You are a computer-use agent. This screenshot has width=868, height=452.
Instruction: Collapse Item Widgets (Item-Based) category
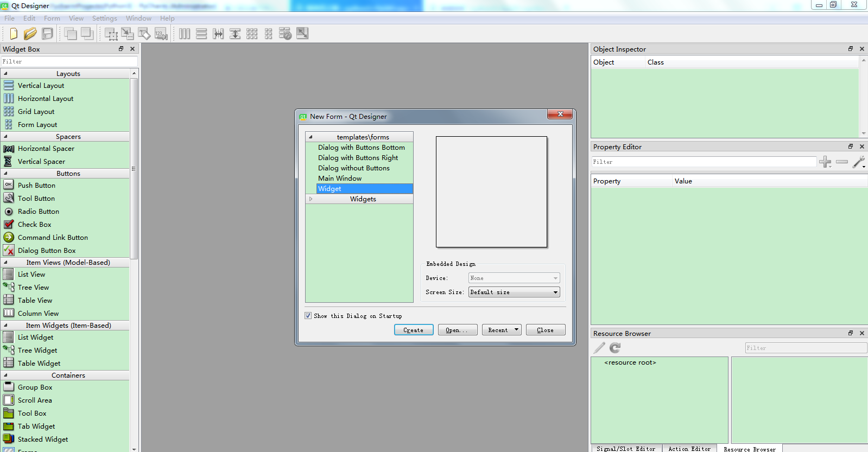tap(6, 326)
